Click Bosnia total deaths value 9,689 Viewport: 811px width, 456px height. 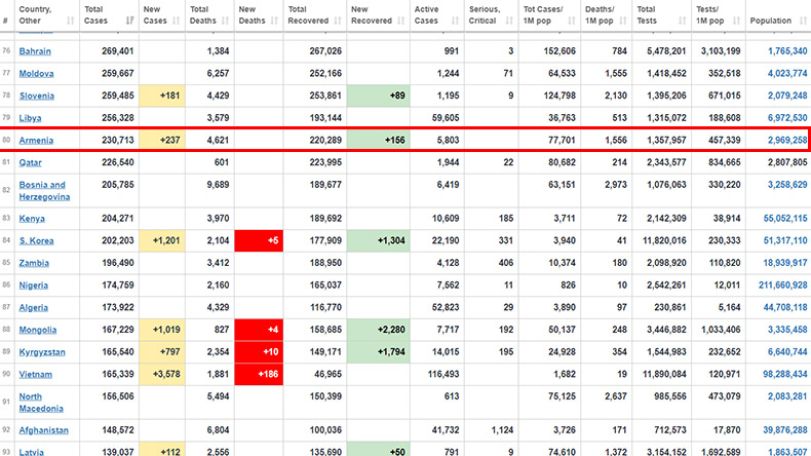click(x=217, y=185)
